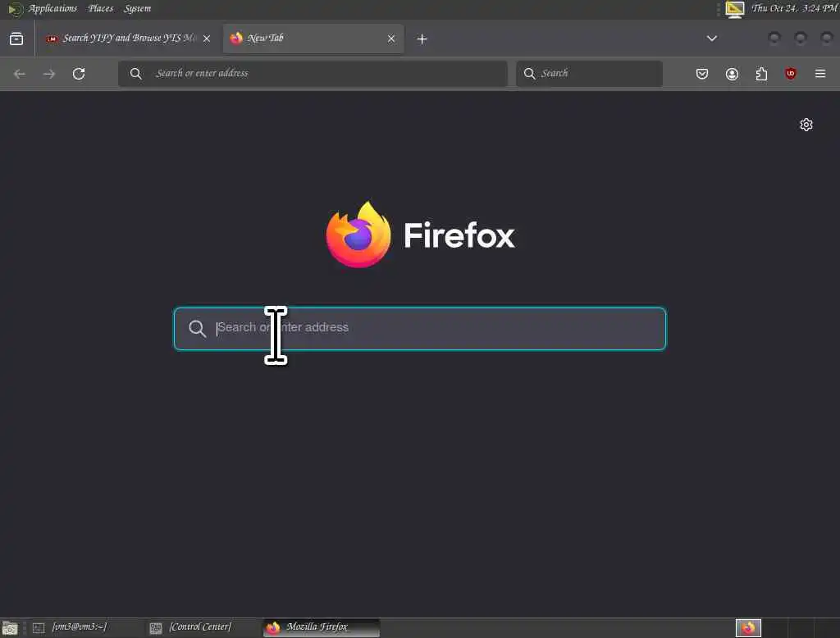Viewport: 840px width, 638px height.
Task: Focus the toolbar address bar
Action: (x=313, y=73)
